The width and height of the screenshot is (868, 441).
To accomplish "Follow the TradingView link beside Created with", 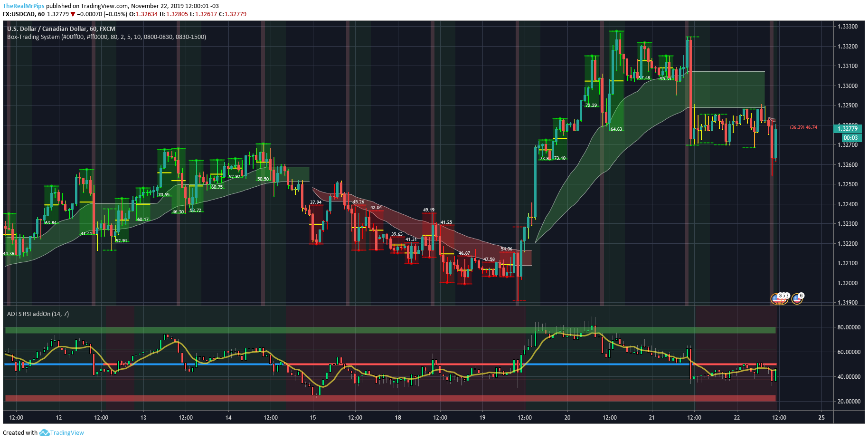I will coord(67,432).
